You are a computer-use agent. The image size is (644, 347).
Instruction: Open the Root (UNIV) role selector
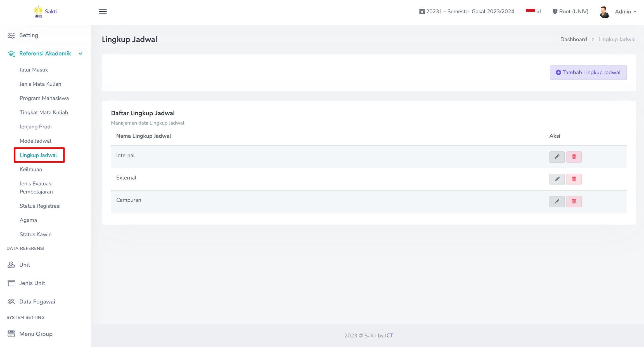pyautogui.click(x=570, y=11)
